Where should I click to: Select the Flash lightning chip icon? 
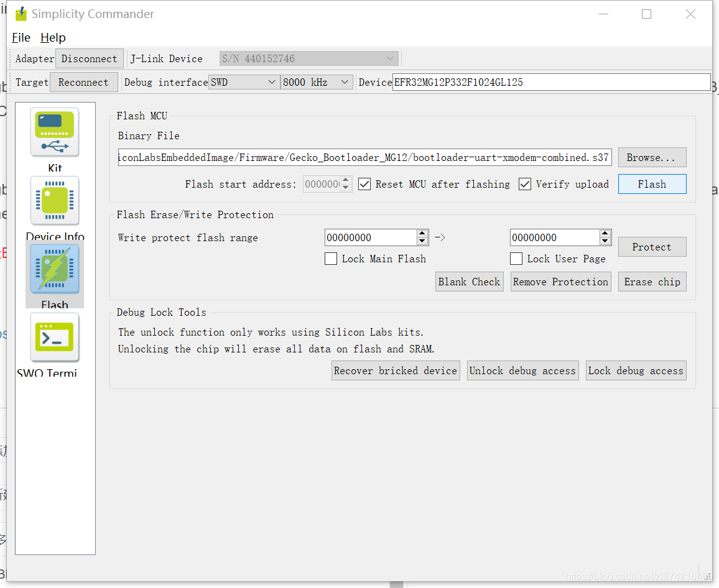[55, 269]
